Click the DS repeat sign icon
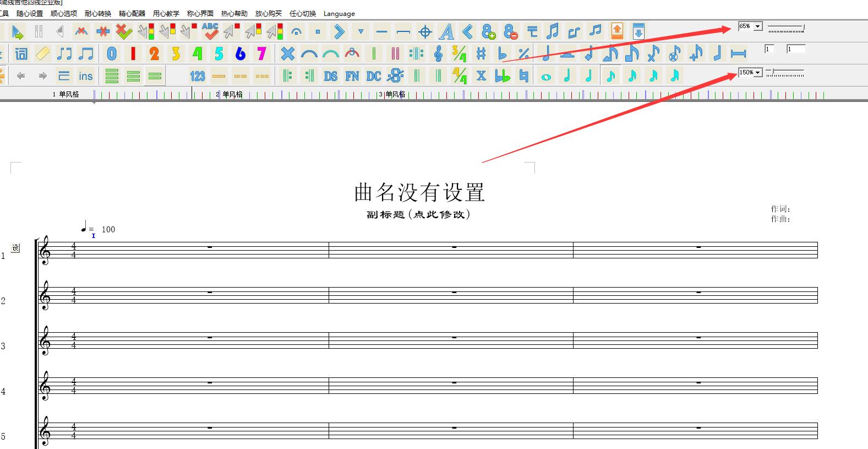868x449 pixels. pos(330,76)
